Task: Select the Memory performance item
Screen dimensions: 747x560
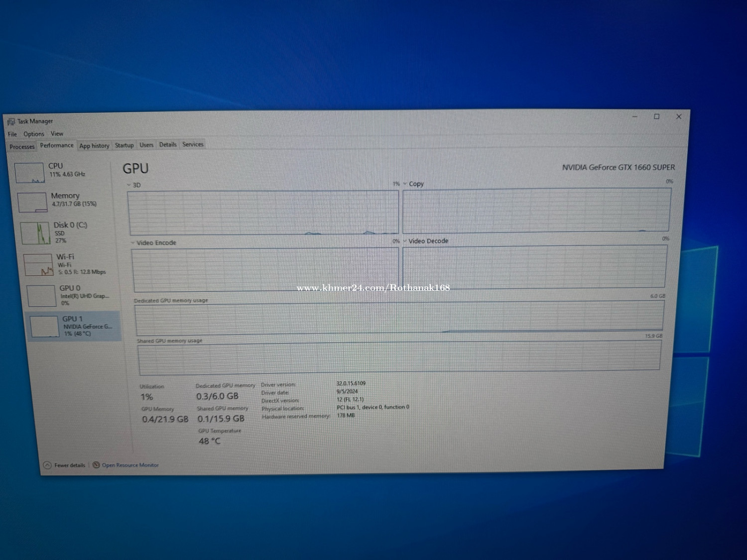Action: pyautogui.click(x=65, y=202)
